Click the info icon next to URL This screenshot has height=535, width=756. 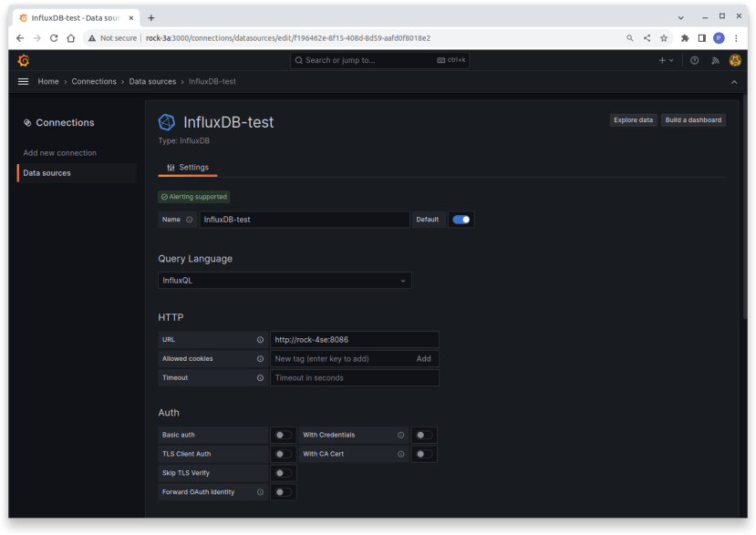click(x=258, y=339)
